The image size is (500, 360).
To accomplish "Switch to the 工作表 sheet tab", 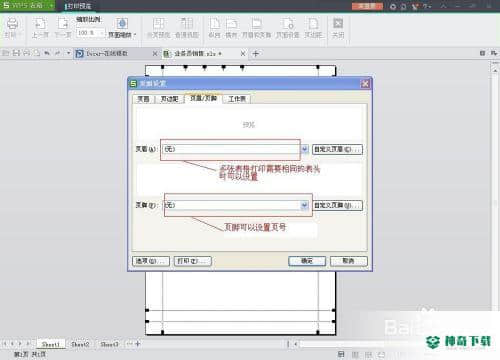I will tap(237, 99).
